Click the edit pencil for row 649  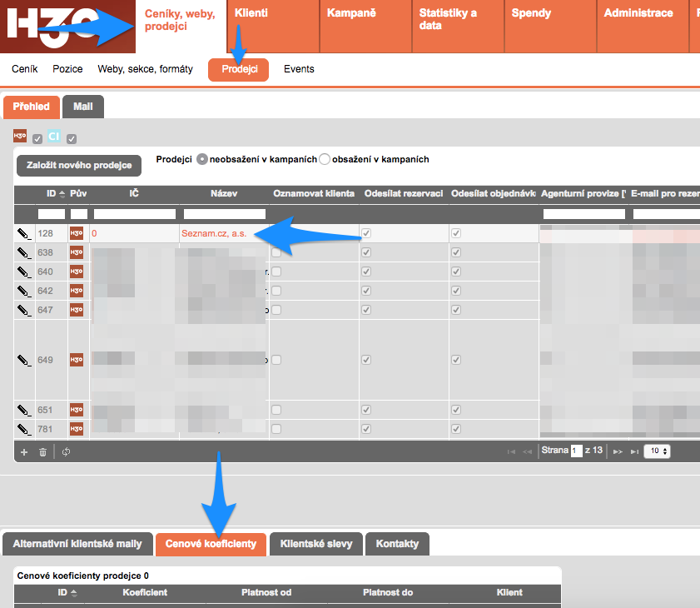[x=23, y=360]
